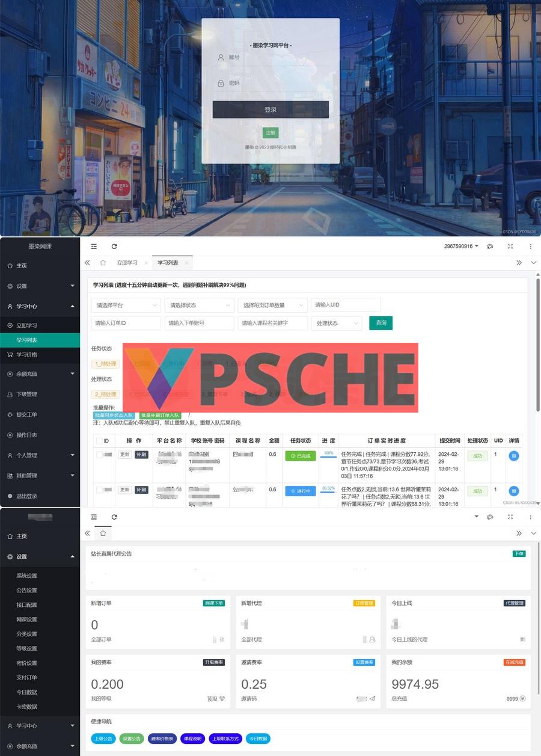Click 退出登录 in the sidebar
Image resolution: width=541 pixels, height=756 pixels.
(x=26, y=496)
